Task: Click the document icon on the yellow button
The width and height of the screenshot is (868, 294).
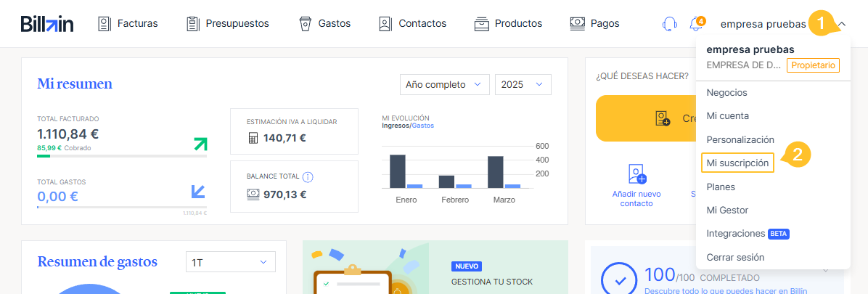Action: point(663,118)
